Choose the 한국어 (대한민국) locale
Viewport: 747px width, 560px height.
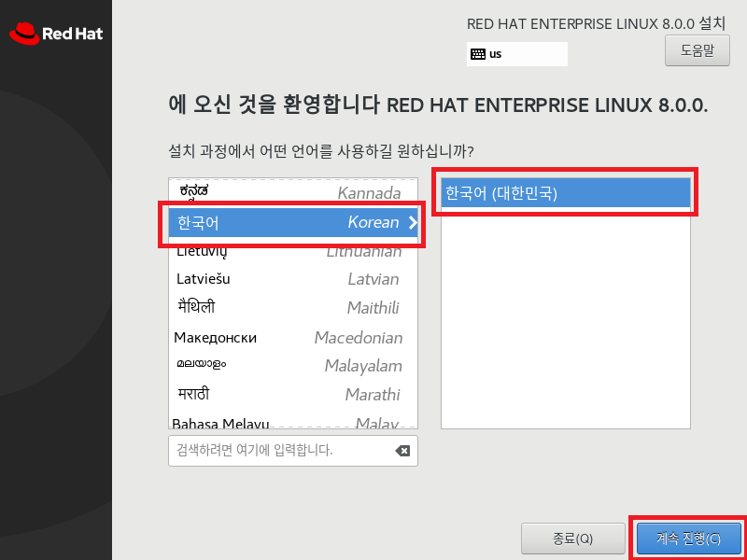coord(566,193)
